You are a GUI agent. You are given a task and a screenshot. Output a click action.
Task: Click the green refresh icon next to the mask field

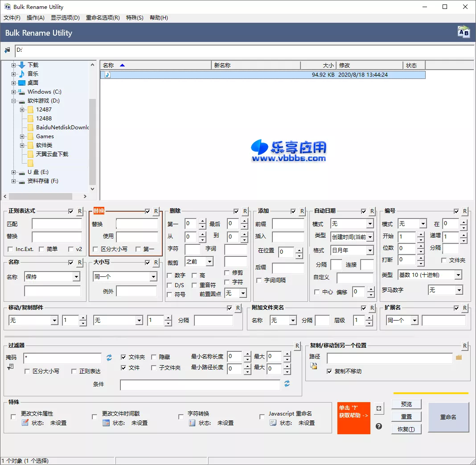point(108,357)
